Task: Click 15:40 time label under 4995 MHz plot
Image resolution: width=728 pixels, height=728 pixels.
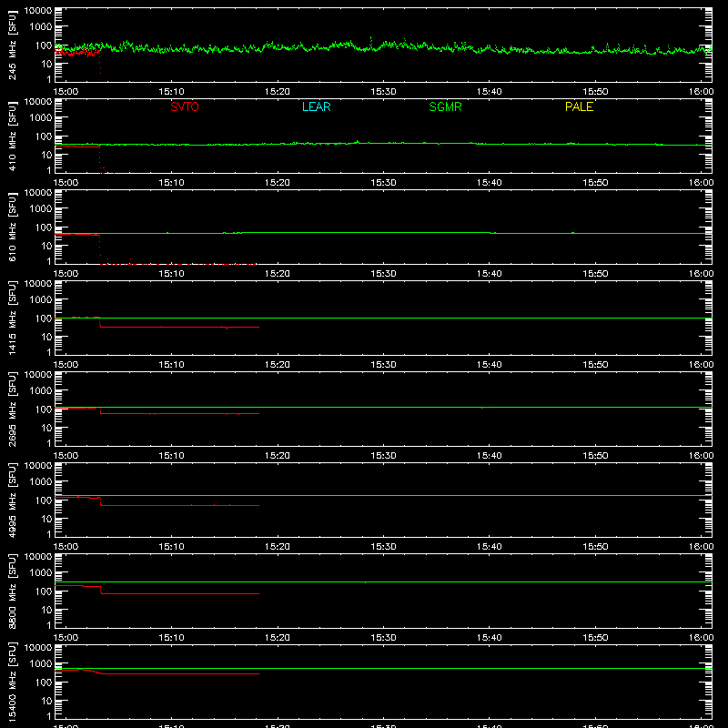Action: point(490,547)
